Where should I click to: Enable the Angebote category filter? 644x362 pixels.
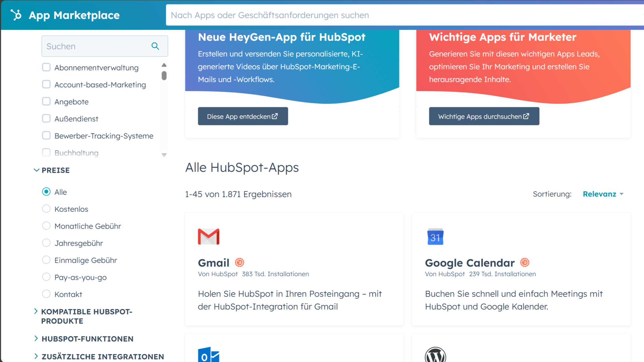(x=46, y=102)
